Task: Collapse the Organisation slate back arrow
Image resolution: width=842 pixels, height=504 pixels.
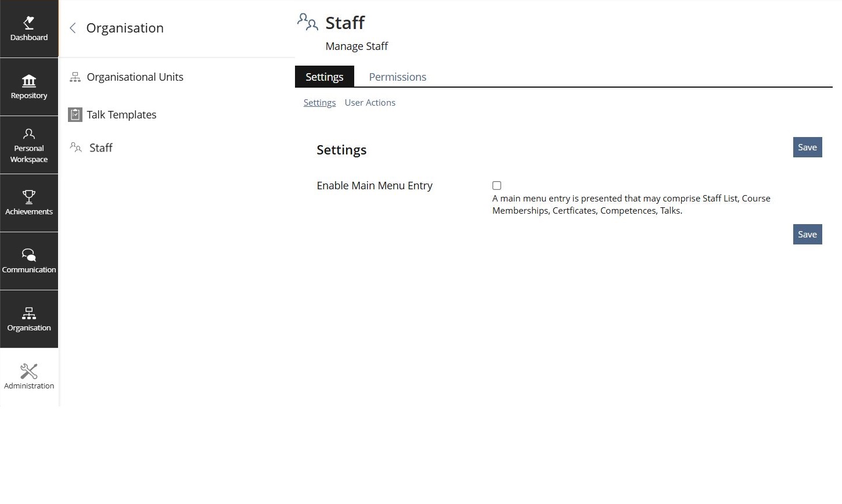Action: click(73, 28)
